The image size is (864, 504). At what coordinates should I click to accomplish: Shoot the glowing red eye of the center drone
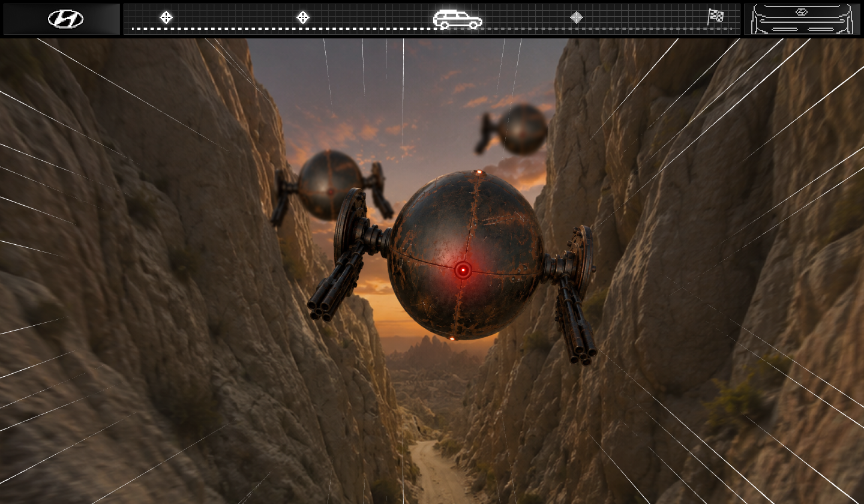tap(463, 270)
